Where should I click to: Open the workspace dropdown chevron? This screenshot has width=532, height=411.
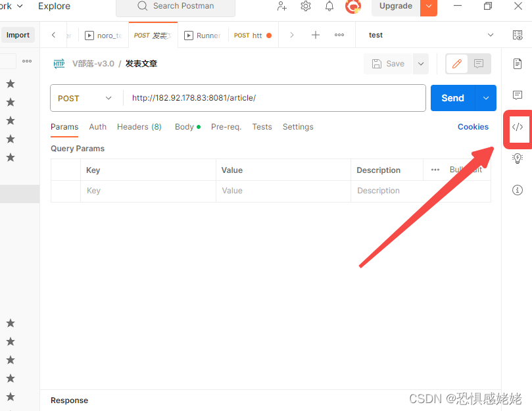[x=20, y=6]
